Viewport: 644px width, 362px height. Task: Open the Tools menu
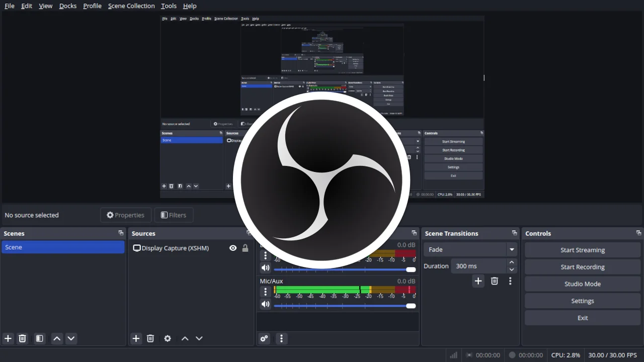point(169,6)
